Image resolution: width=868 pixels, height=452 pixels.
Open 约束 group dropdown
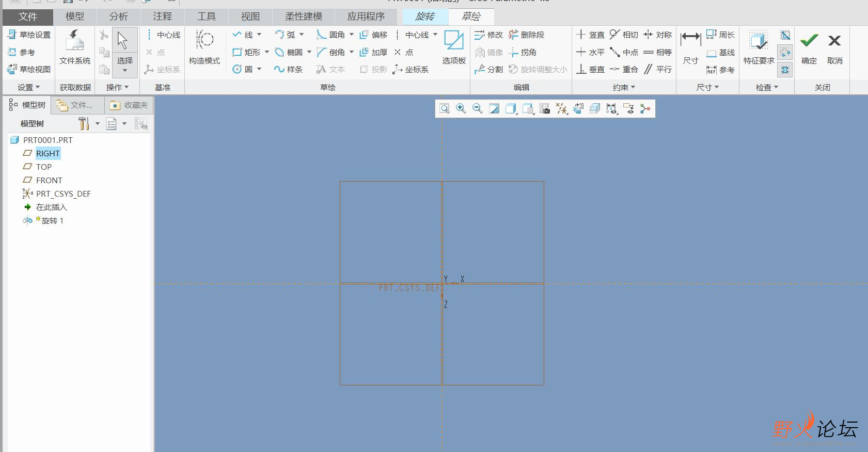coord(624,87)
